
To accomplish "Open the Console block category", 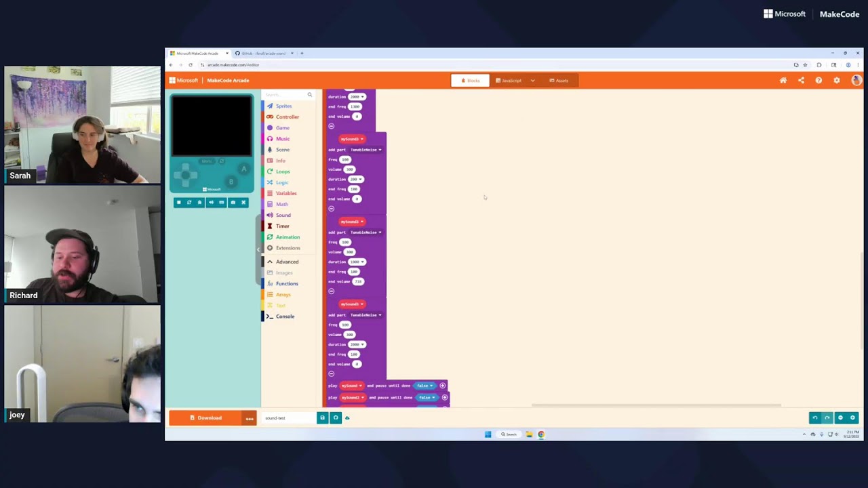I will [x=285, y=316].
